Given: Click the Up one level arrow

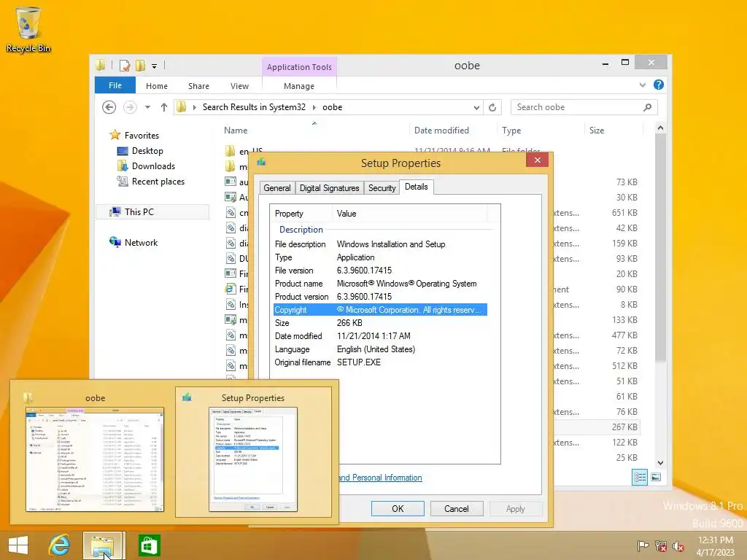Looking at the screenshot, I should click(164, 107).
